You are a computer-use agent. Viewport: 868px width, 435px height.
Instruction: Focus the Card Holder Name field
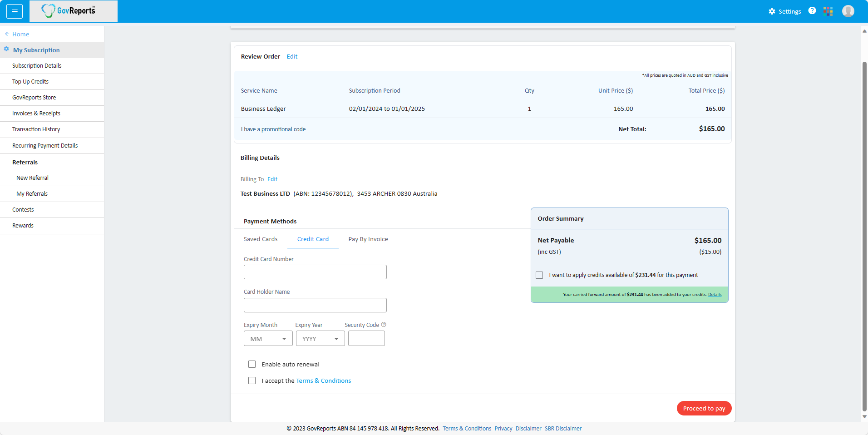(x=315, y=305)
